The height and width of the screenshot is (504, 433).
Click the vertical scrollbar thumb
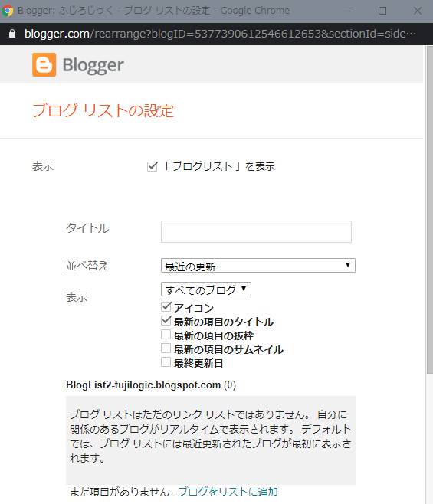[429, 210]
